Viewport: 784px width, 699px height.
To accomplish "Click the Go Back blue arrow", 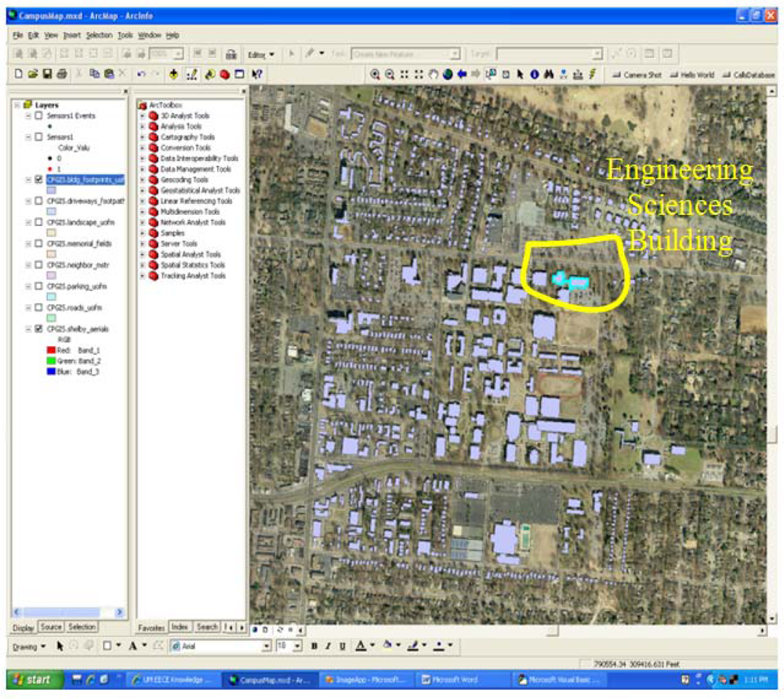I will point(462,75).
